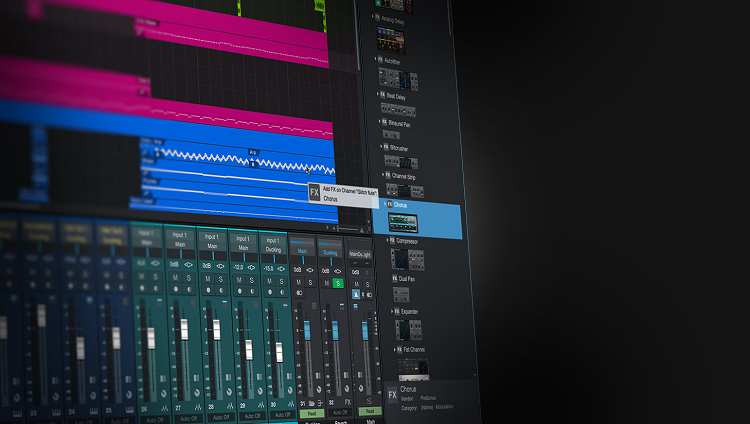
Task: Solo channel 30
Action: pos(282,281)
